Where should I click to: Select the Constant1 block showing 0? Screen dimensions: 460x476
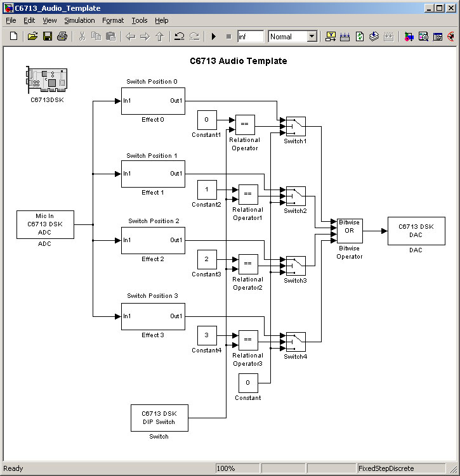(207, 120)
